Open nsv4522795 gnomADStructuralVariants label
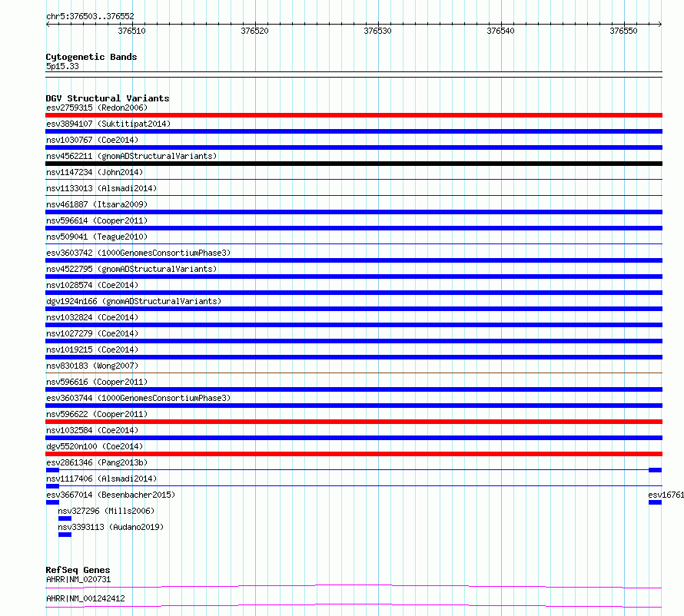 click(x=131, y=269)
